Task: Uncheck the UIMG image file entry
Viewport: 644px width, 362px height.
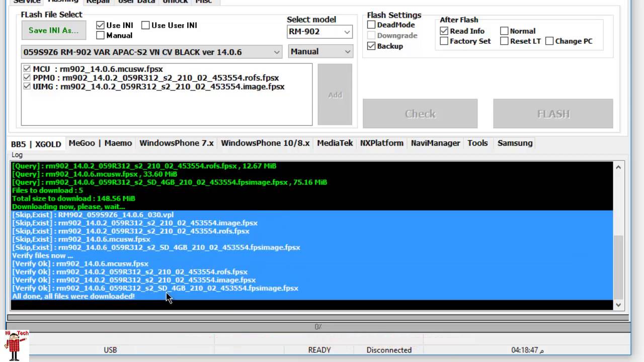Action: click(27, 86)
